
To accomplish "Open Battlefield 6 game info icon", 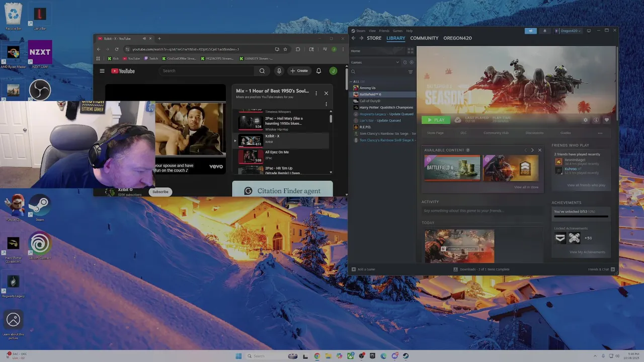I will (596, 120).
